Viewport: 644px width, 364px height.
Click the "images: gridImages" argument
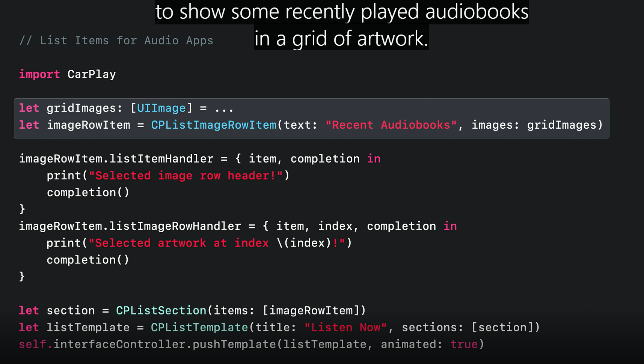pyautogui.click(x=534, y=125)
